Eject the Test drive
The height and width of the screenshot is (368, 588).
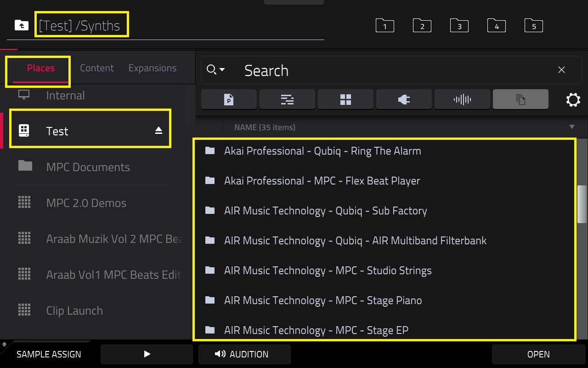point(158,131)
